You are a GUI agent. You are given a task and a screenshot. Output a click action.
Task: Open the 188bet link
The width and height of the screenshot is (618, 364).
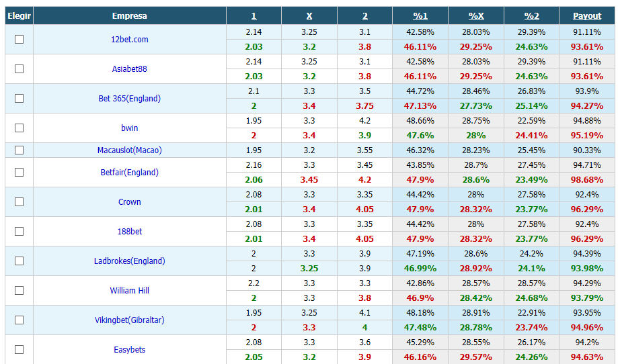point(130,232)
